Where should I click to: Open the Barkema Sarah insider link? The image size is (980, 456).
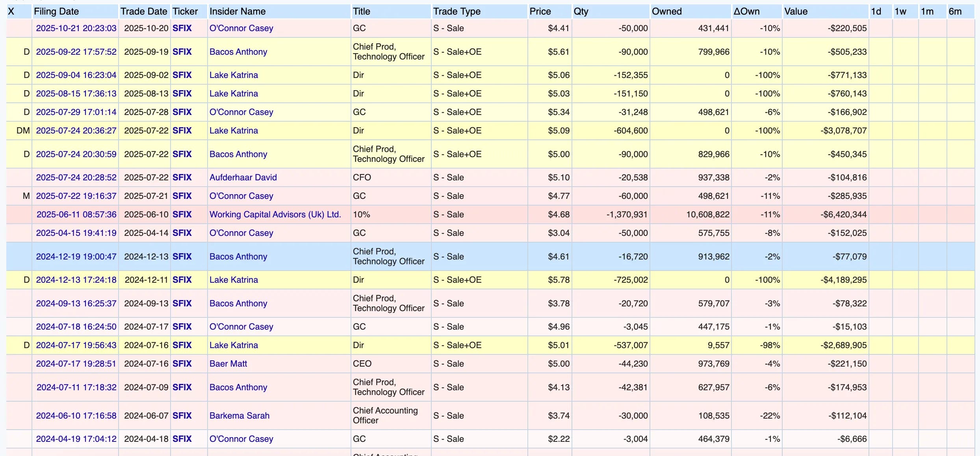pos(239,416)
